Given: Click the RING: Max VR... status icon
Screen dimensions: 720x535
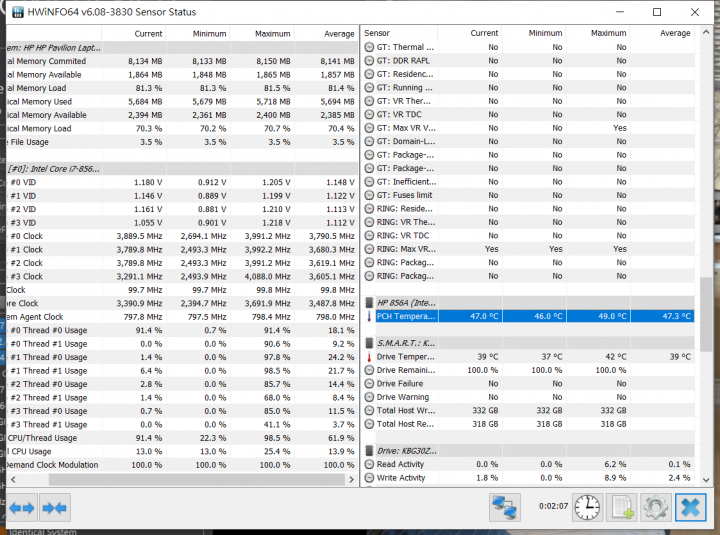Looking at the screenshot, I should (x=369, y=249).
